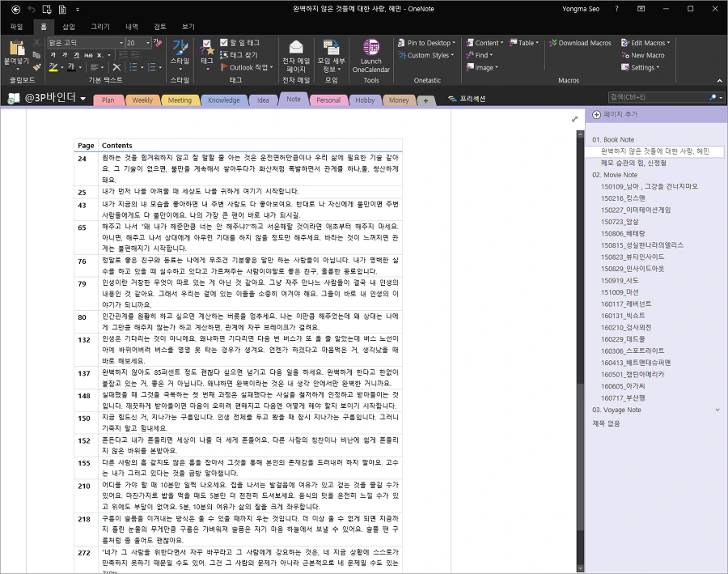
Task: Open Edit Macros dropdown
Action: (x=645, y=43)
